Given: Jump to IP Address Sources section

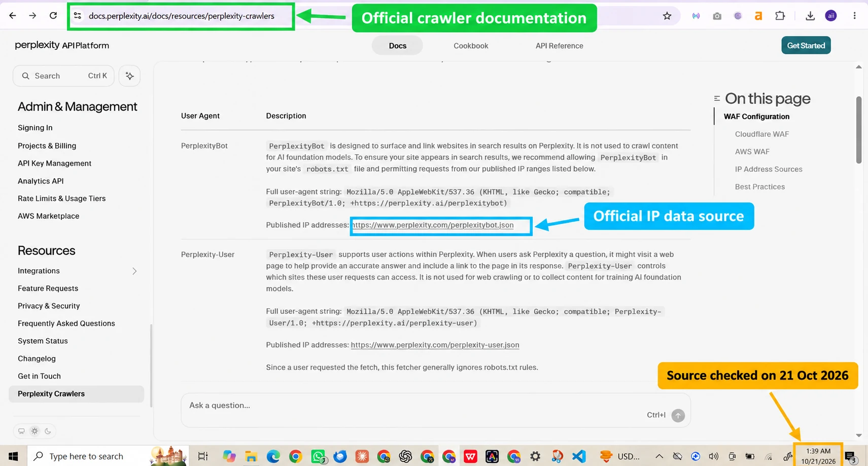Looking at the screenshot, I should [x=769, y=169].
